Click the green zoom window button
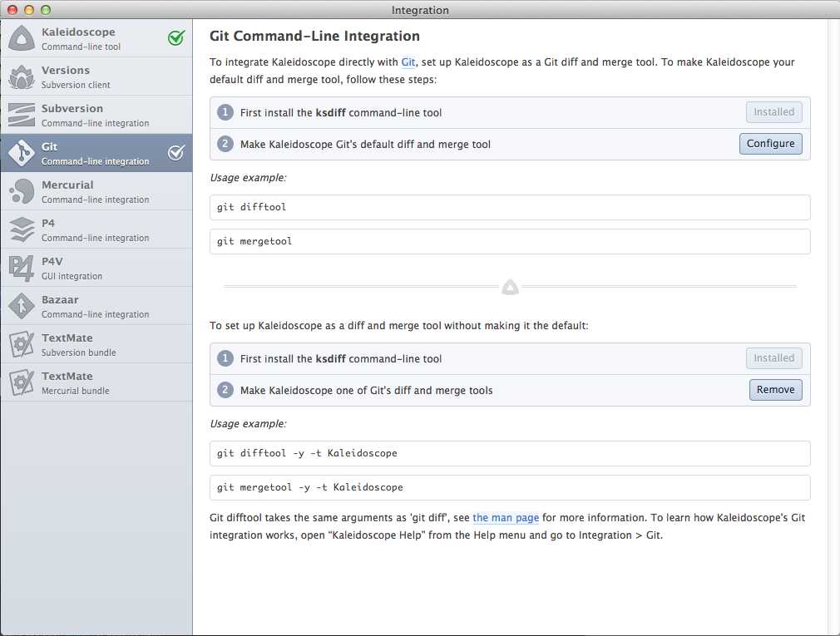 coord(46,10)
